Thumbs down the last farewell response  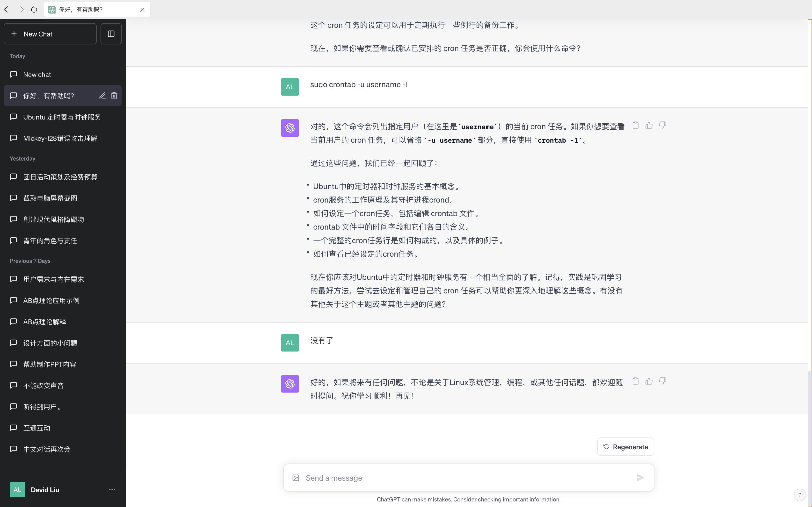click(x=662, y=381)
